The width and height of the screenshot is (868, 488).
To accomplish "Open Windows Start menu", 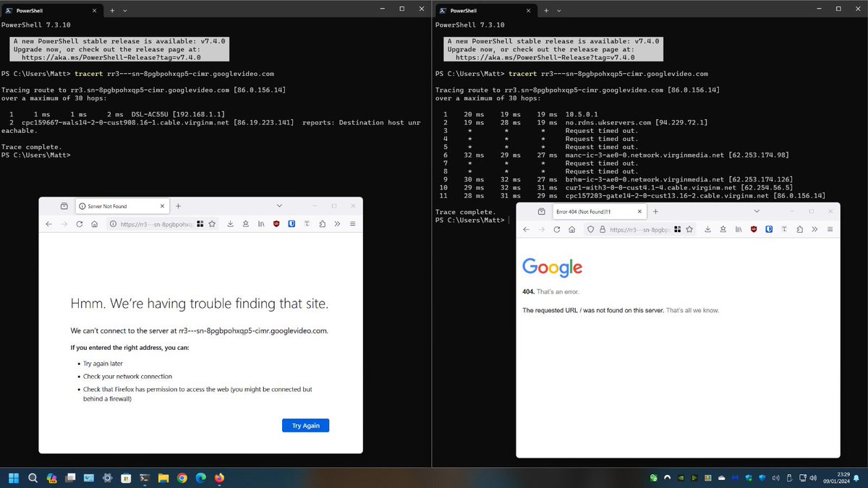I will coord(14,478).
